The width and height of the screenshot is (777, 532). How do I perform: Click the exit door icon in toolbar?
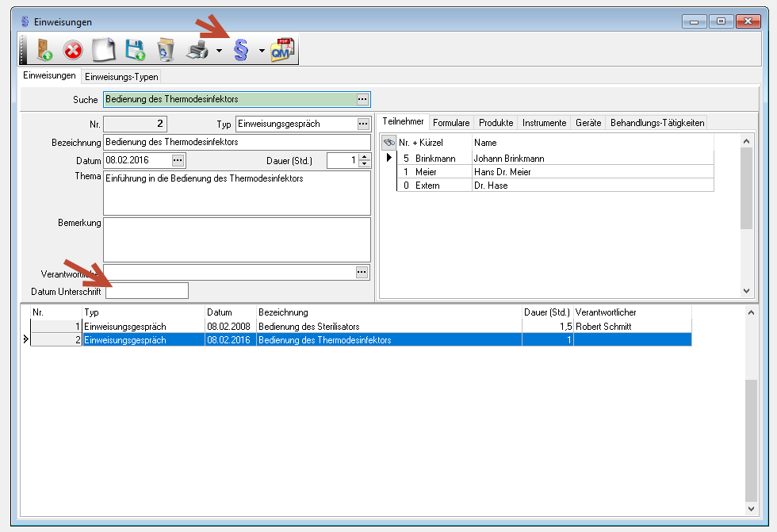43,51
